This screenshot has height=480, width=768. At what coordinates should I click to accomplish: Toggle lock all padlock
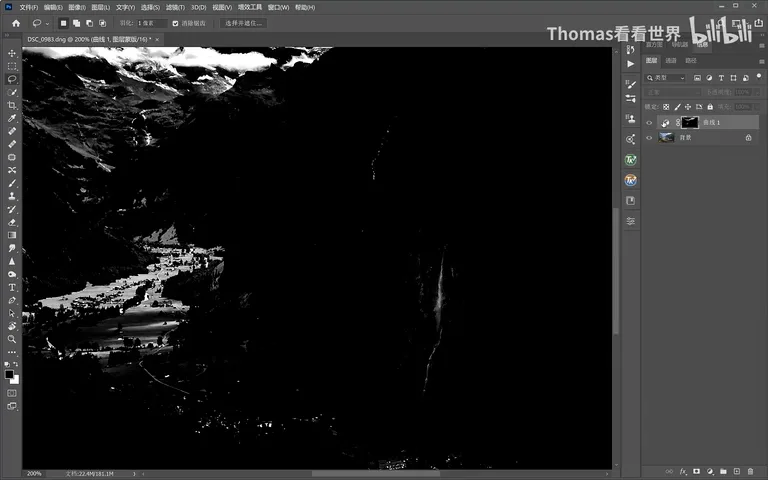point(710,107)
